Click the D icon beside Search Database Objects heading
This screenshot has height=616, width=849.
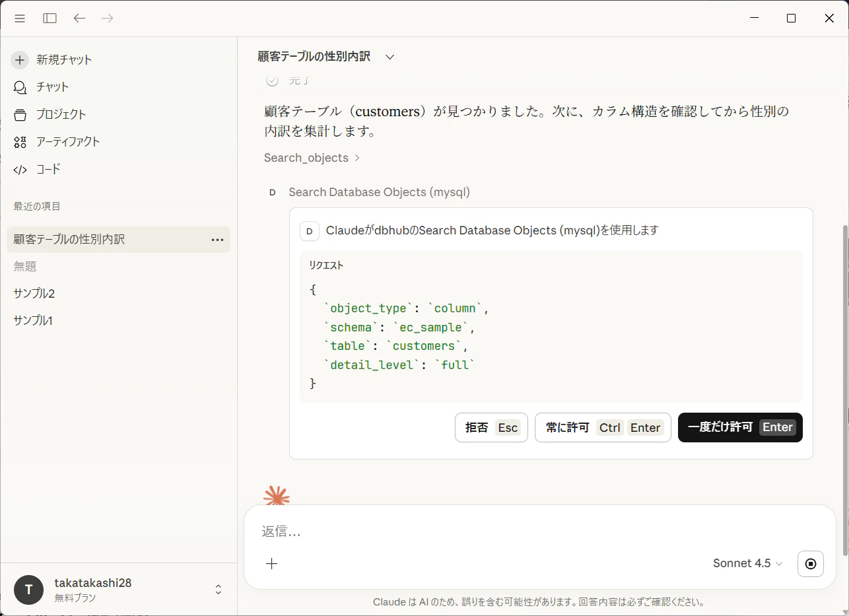click(272, 193)
